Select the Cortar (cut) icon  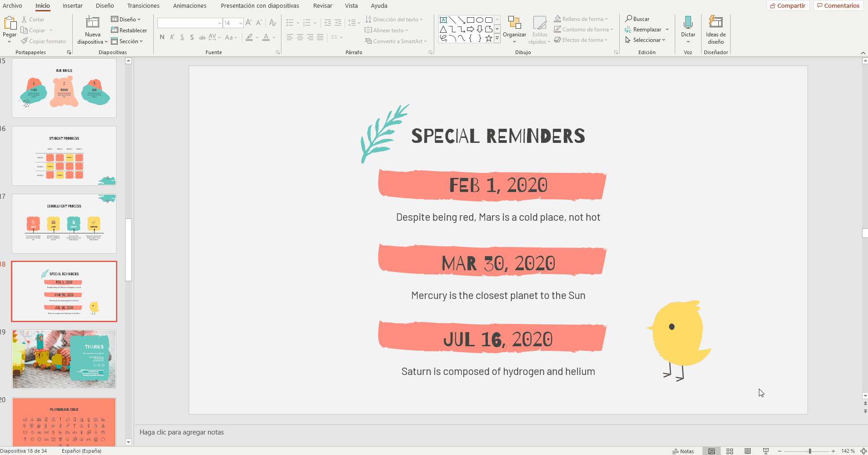pos(25,19)
